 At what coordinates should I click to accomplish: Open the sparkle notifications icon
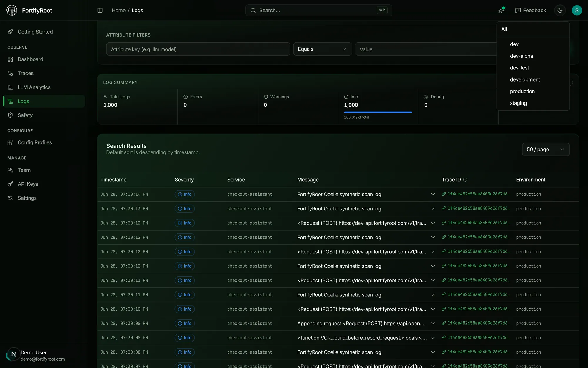[501, 10]
